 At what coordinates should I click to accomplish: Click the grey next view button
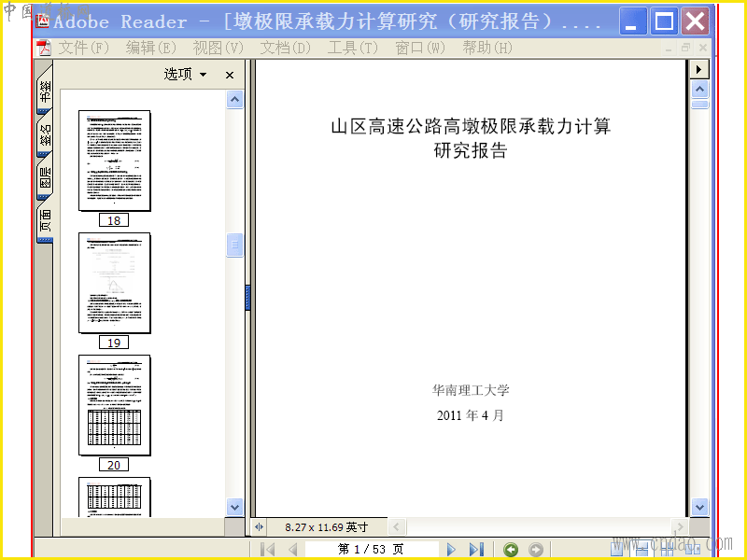(535, 550)
